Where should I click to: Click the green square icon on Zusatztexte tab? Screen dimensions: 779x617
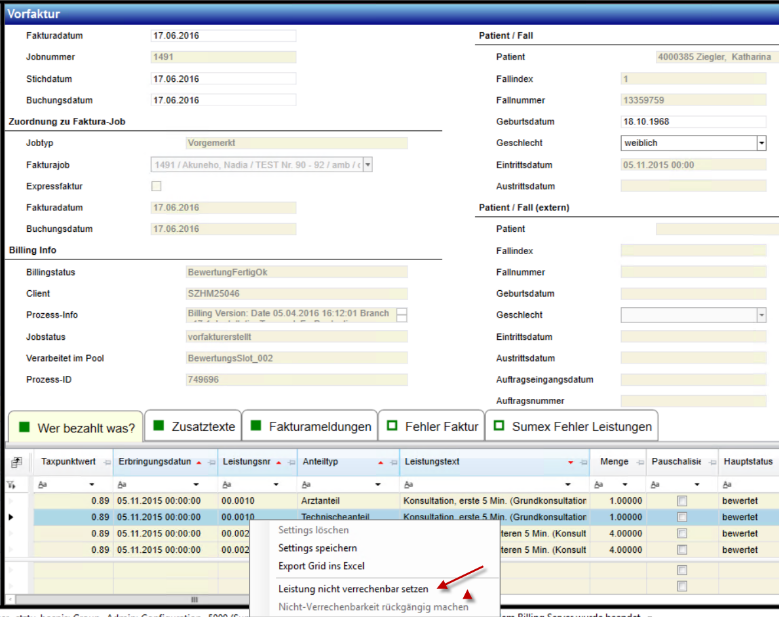tap(158, 427)
